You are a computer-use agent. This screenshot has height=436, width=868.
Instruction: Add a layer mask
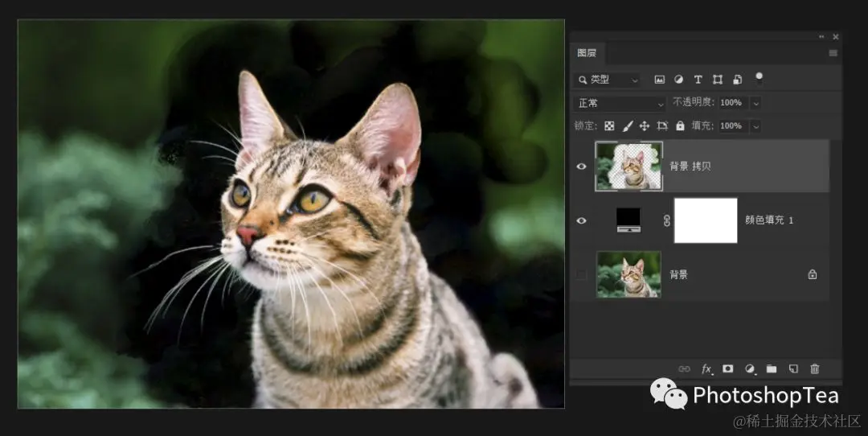pos(728,369)
